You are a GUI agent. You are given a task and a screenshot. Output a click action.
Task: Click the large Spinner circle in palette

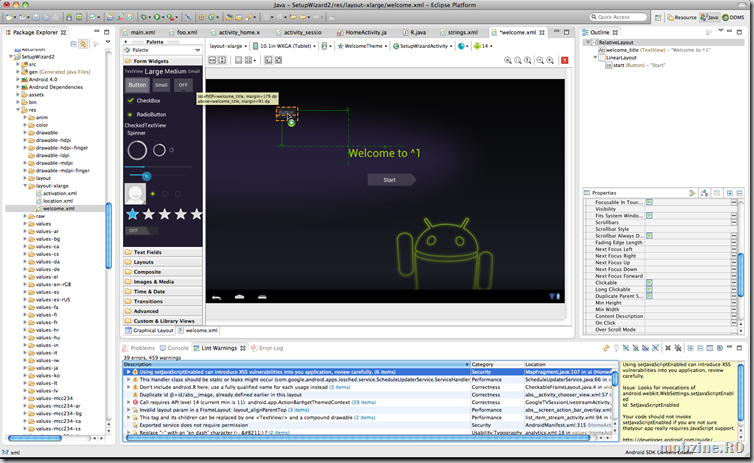pos(137,151)
